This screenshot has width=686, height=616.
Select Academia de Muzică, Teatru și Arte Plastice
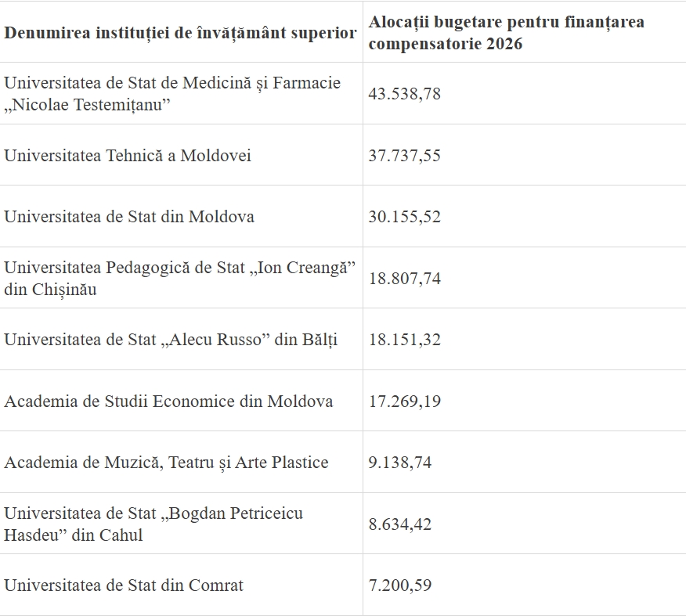[166, 463]
